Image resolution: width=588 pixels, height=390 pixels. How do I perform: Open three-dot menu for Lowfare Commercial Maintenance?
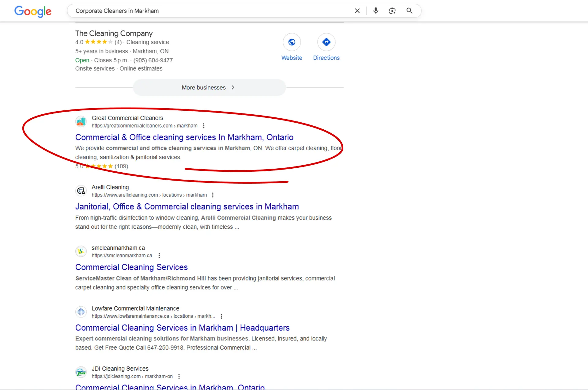[221, 316]
